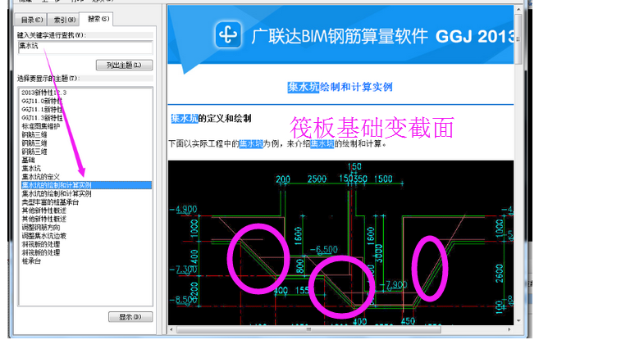This screenshot has width=644, height=349.
Task: Click the horizontal scrollbar right arrow
Action: click(509, 329)
